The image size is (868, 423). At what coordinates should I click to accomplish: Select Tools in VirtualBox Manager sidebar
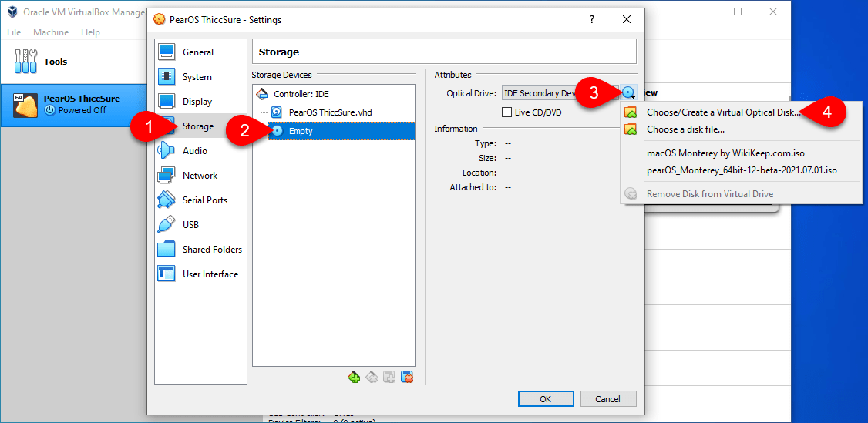tap(73, 62)
